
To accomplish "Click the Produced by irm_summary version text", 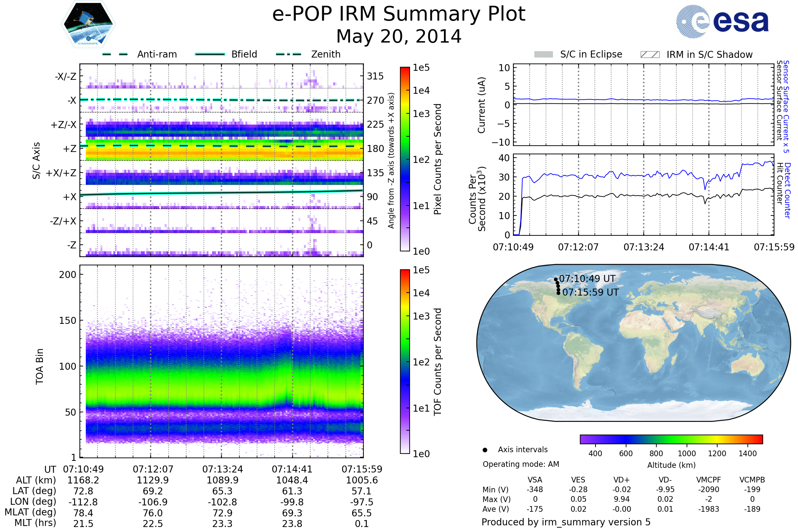I will [x=566, y=522].
